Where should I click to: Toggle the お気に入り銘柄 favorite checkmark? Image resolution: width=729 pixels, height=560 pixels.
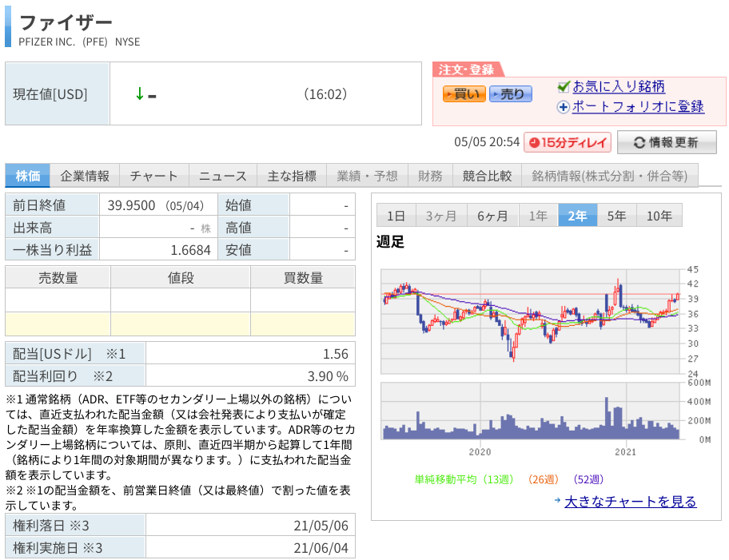(564, 86)
